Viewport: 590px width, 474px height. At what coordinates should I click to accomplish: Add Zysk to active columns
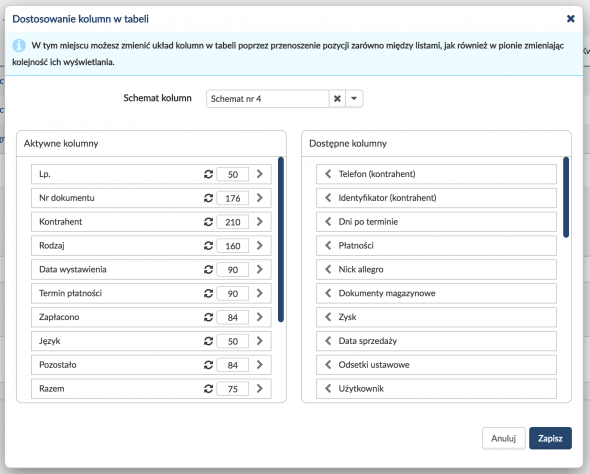tap(328, 317)
